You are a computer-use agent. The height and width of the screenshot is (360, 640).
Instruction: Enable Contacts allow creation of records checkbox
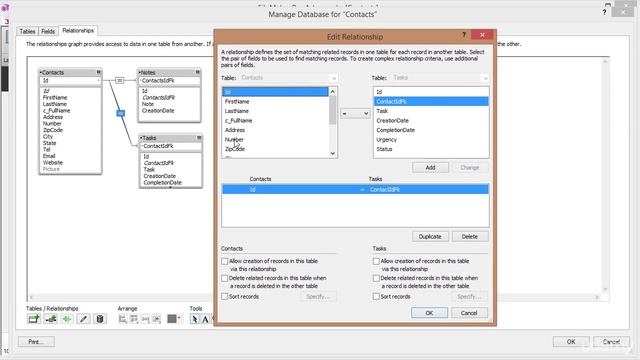(x=224, y=261)
